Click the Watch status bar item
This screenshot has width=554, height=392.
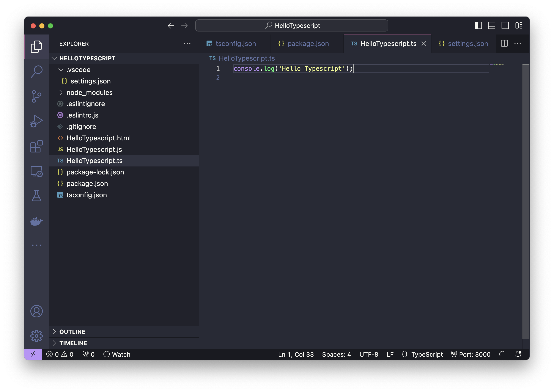click(117, 354)
